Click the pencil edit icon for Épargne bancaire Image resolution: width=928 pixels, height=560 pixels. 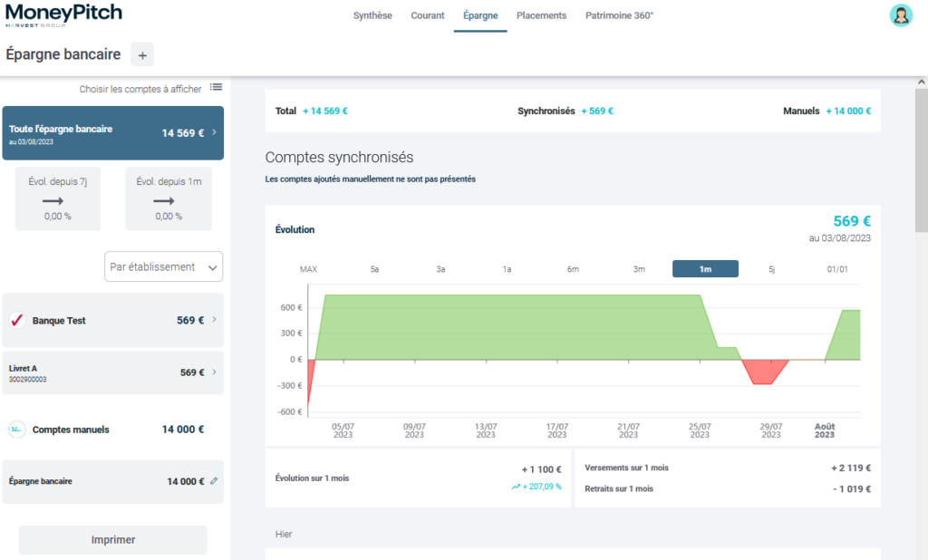[x=214, y=481]
